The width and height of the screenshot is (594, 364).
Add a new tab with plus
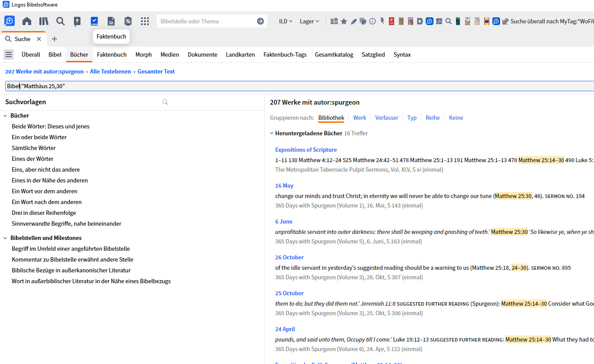coord(54,39)
